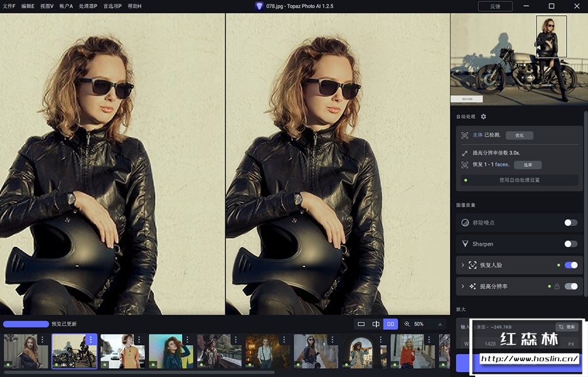Image resolution: width=588 pixels, height=377 pixels.
Task: Turn on the Sharpen toggle
Action: [x=570, y=244]
